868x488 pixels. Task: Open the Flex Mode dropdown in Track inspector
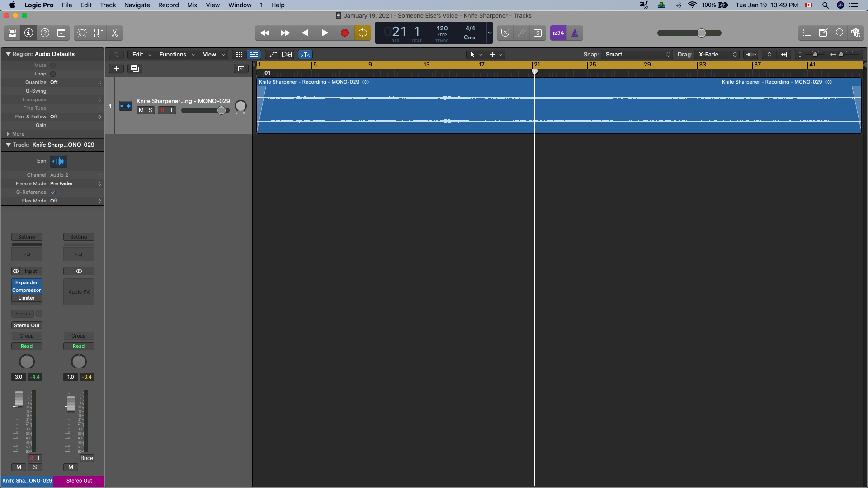tap(75, 201)
